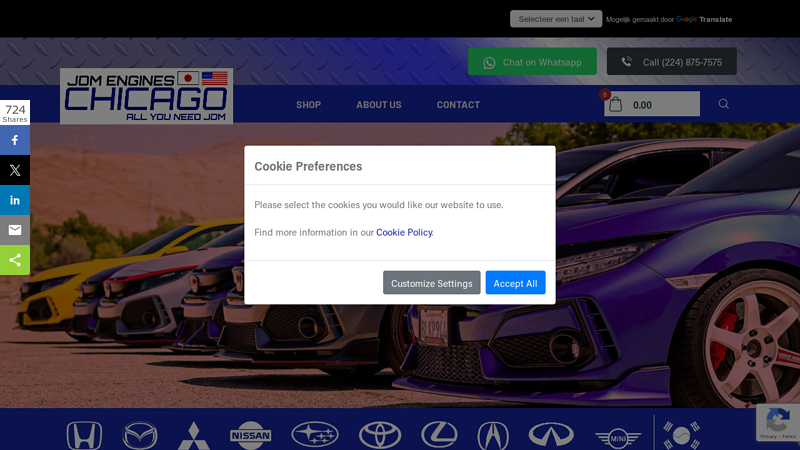Open the search magnifier icon
This screenshot has height=450, width=800.
(x=723, y=104)
